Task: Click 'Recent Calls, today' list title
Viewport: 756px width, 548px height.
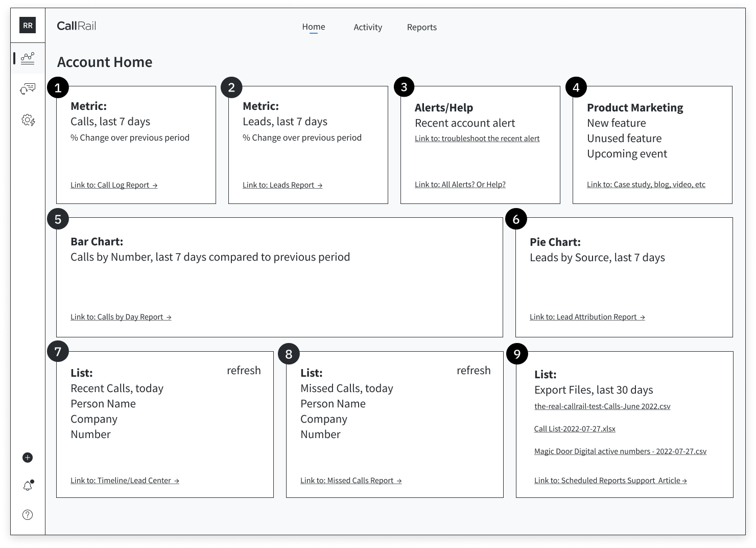Action: (x=117, y=389)
